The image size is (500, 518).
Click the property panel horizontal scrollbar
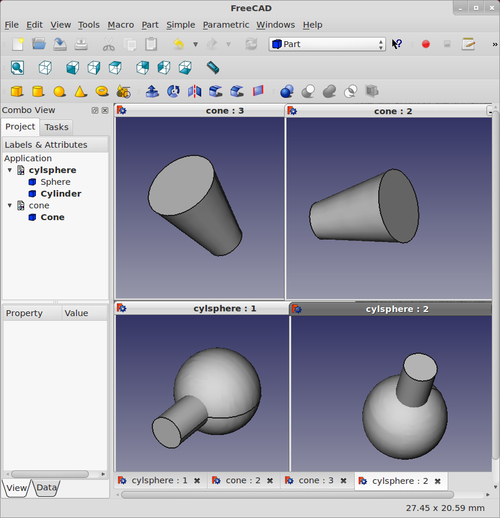point(50,474)
